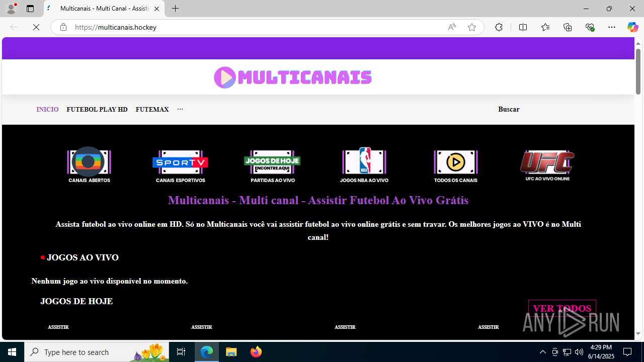Open the Canais Abertos Globo icon
This screenshot has width=644, height=362.
click(89, 165)
